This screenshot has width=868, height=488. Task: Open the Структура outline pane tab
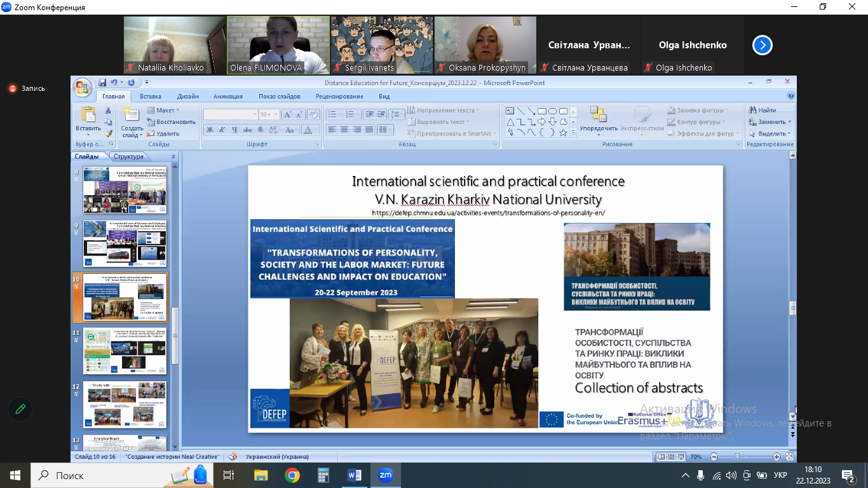coord(129,156)
